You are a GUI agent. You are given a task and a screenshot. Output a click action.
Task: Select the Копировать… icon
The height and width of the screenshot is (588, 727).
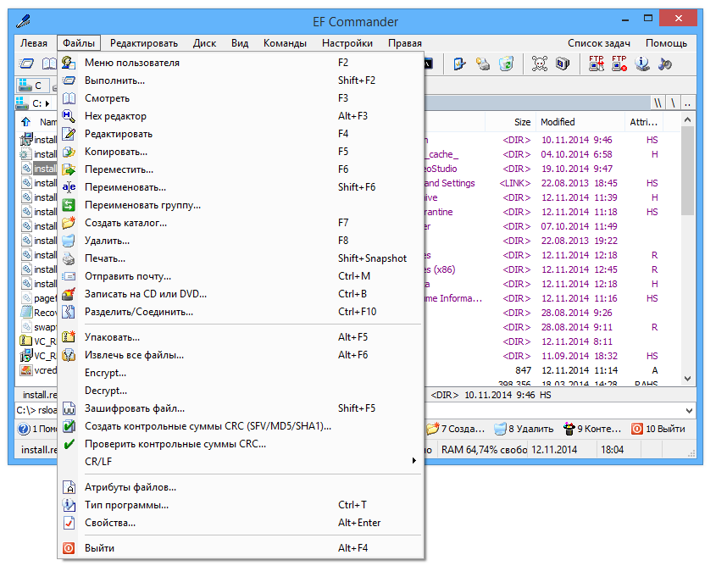69,152
